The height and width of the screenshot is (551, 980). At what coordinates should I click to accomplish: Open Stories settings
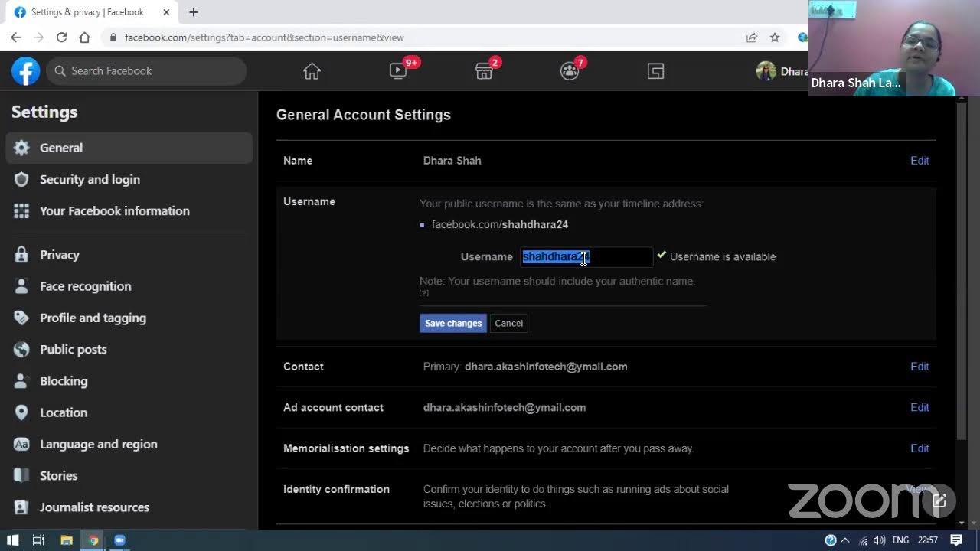(x=129, y=475)
